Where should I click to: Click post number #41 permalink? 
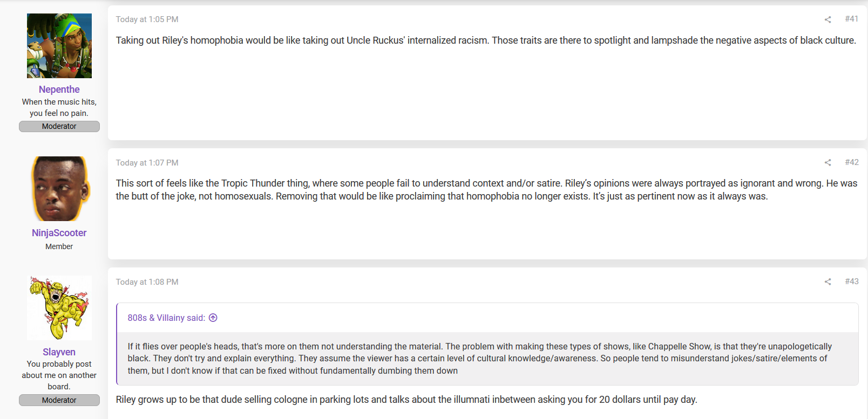852,19
